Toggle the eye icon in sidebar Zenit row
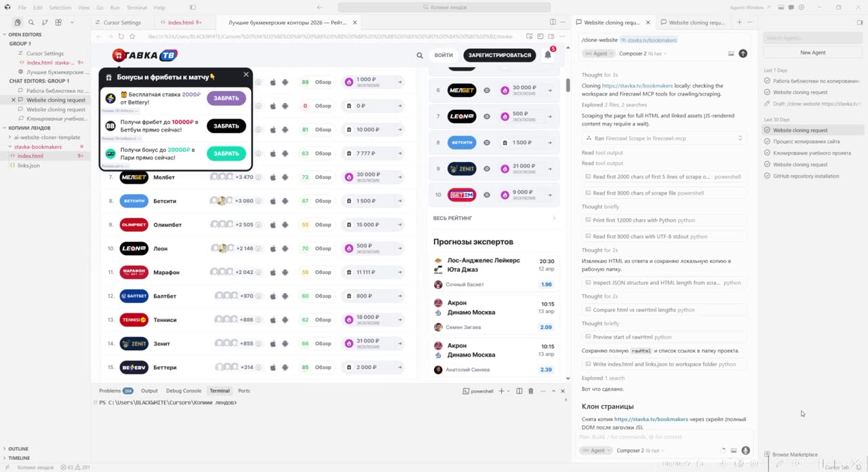 click(x=487, y=169)
